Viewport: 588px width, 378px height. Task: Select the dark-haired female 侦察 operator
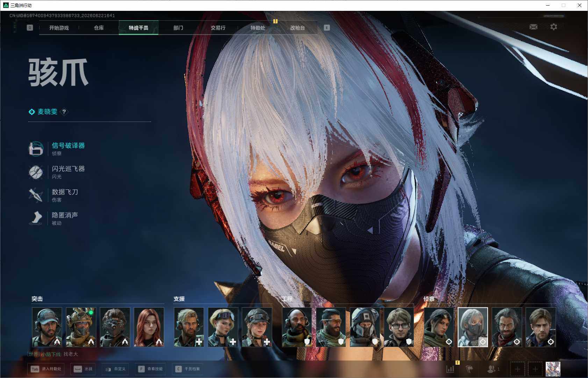coord(439,327)
